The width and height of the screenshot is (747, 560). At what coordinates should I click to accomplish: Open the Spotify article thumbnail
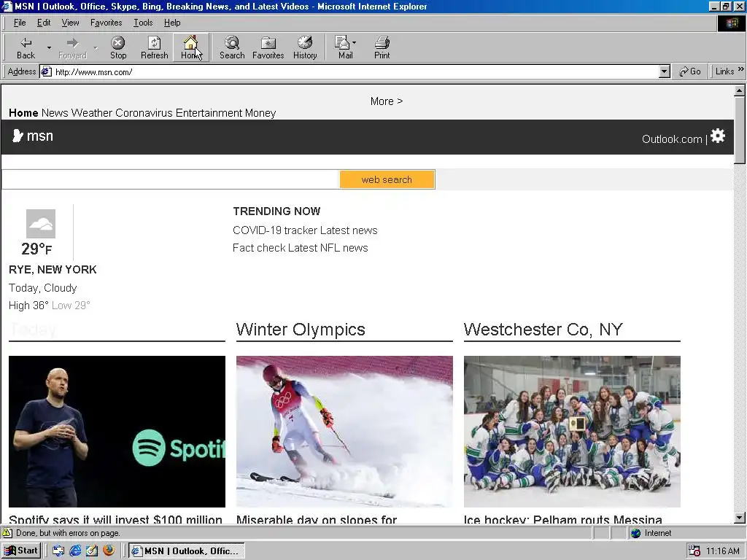[x=117, y=432]
